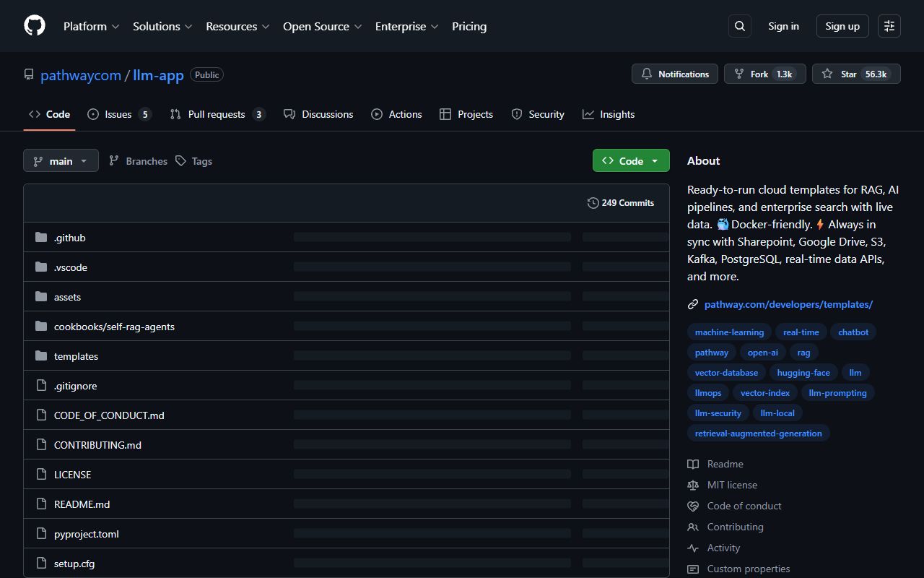Open the pathway.com/developers/templates link
924x578 pixels.
pos(788,304)
